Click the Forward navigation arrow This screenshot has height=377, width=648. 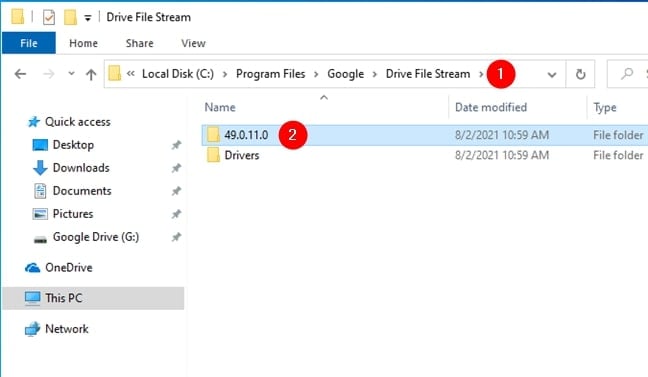click(x=49, y=74)
